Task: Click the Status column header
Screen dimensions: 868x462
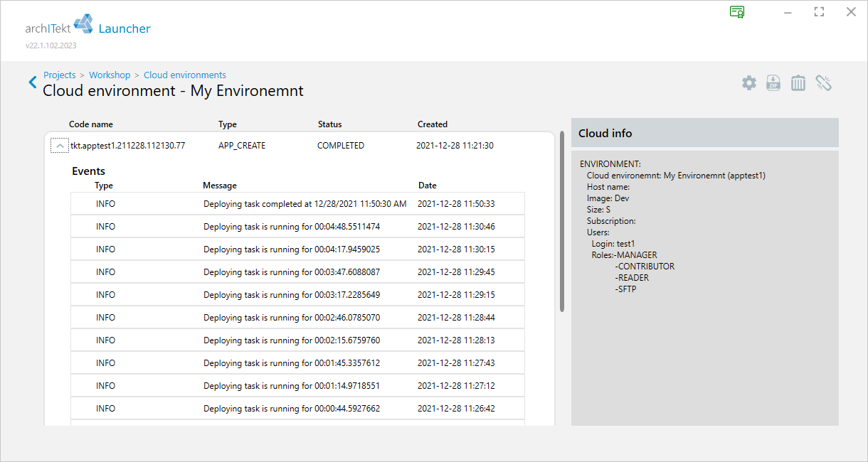Action: [x=330, y=124]
